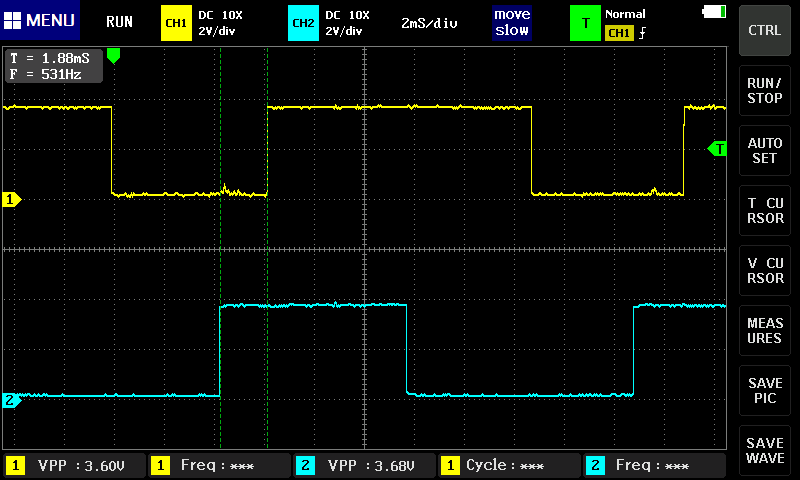Viewport: 800px width, 480px height.
Task: Tap the SAVE WAVE button
Action: (764, 450)
